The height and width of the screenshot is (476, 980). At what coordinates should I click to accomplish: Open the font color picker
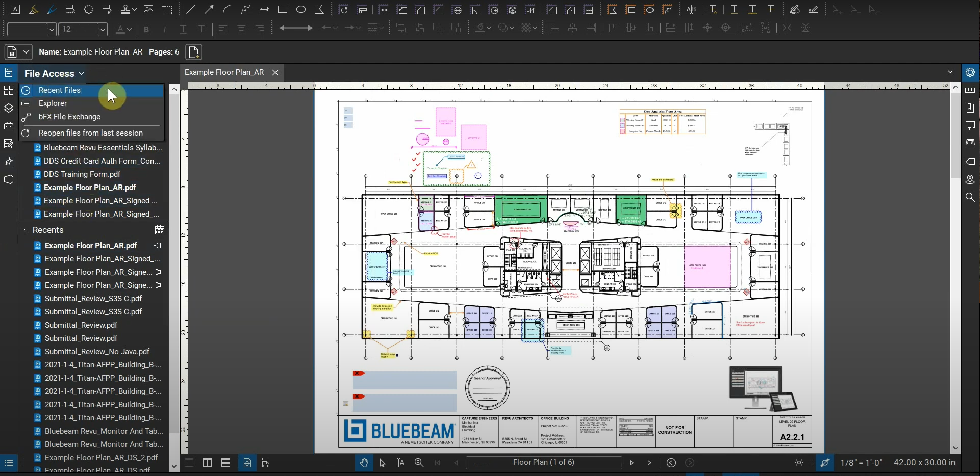[x=123, y=29]
